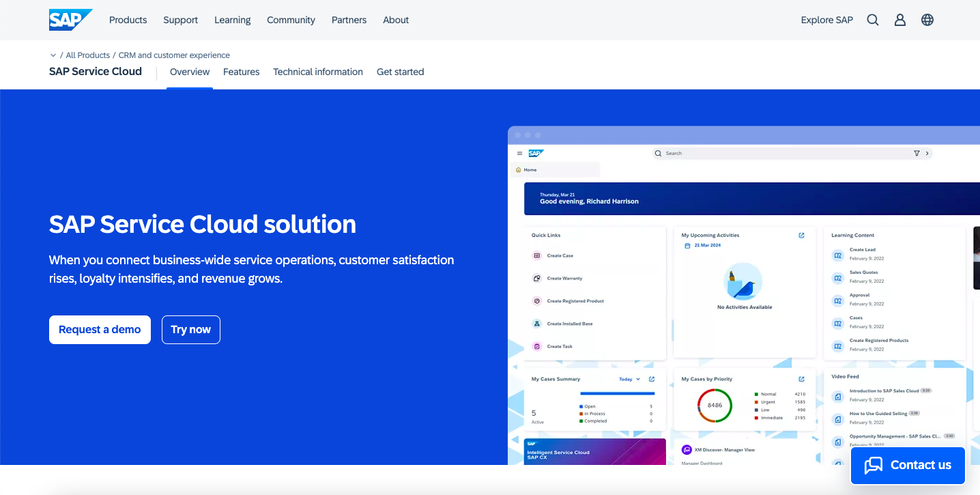The width and height of the screenshot is (980, 495).
Task: Click the book icon next to Approval
Action: pos(838,300)
